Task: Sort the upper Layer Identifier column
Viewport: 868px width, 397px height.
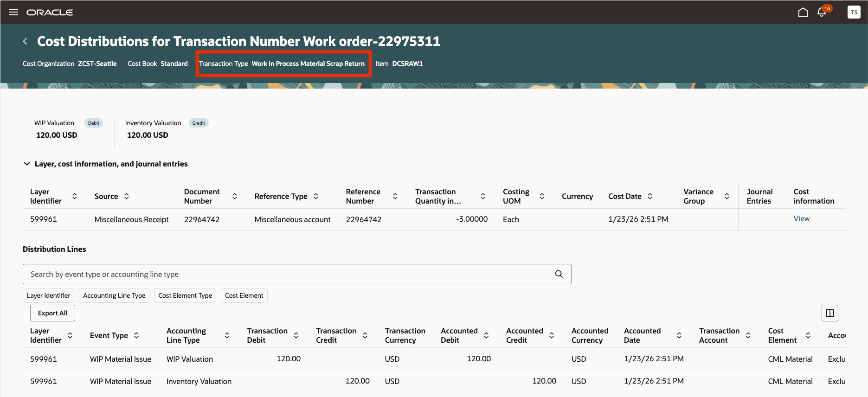Action: tap(75, 196)
